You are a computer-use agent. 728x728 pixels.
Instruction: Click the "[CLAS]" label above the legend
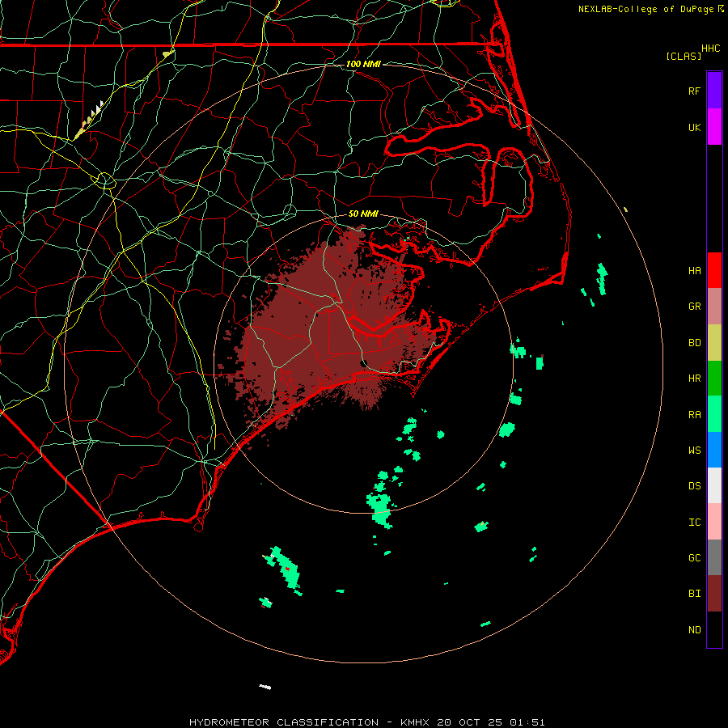pos(684,56)
